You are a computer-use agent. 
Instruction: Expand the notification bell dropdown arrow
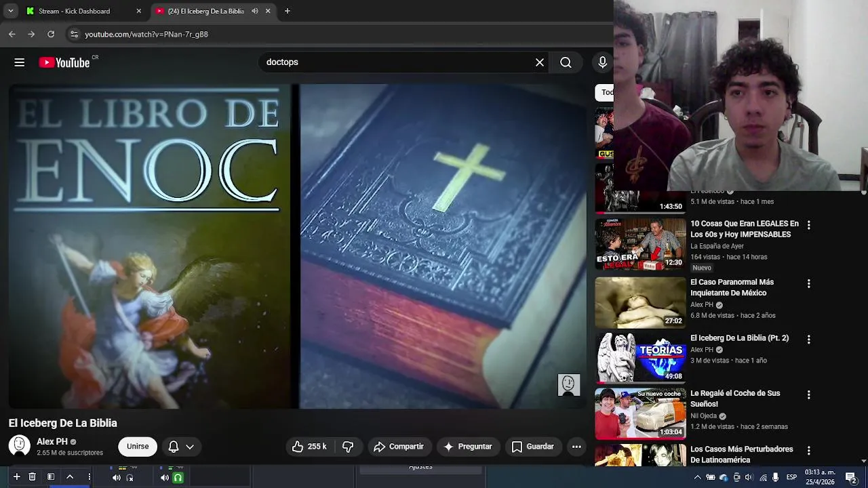click(x=190, y=447)
